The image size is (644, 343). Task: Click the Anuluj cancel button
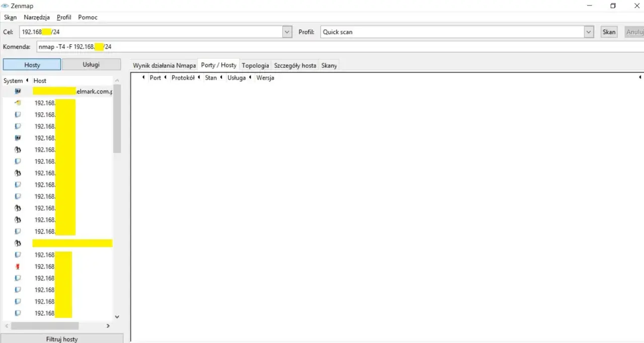pos(634,32)
